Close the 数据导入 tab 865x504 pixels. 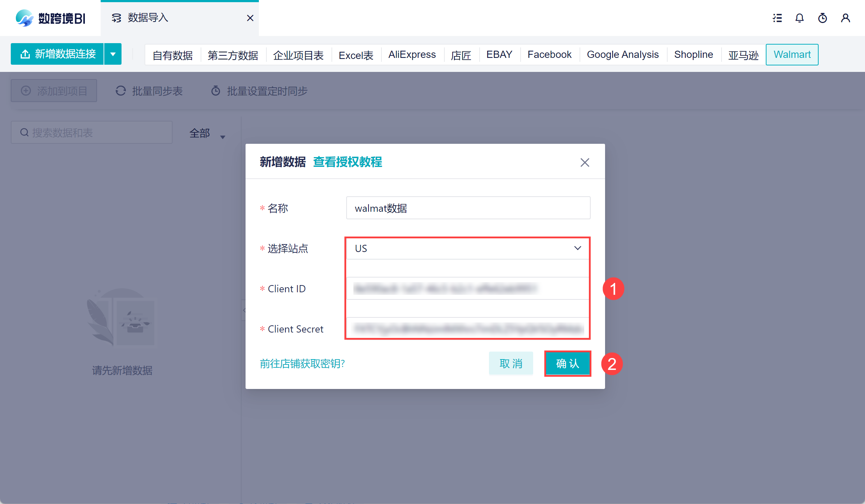point(250,18)
